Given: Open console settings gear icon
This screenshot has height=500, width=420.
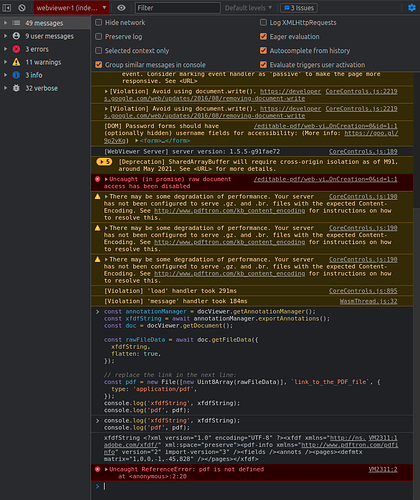Looking at the screenshot, I should [412, 8].
